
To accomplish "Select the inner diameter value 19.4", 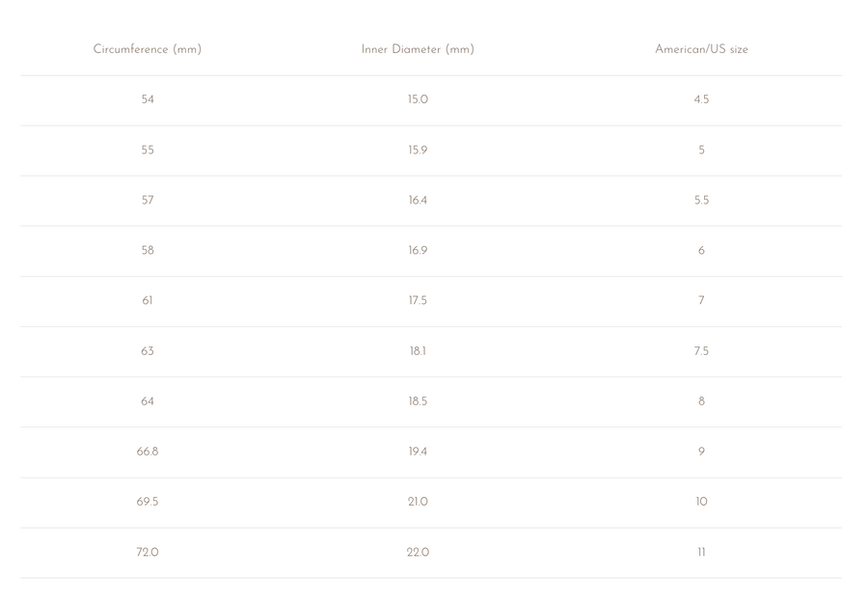I will click(418, 452).
